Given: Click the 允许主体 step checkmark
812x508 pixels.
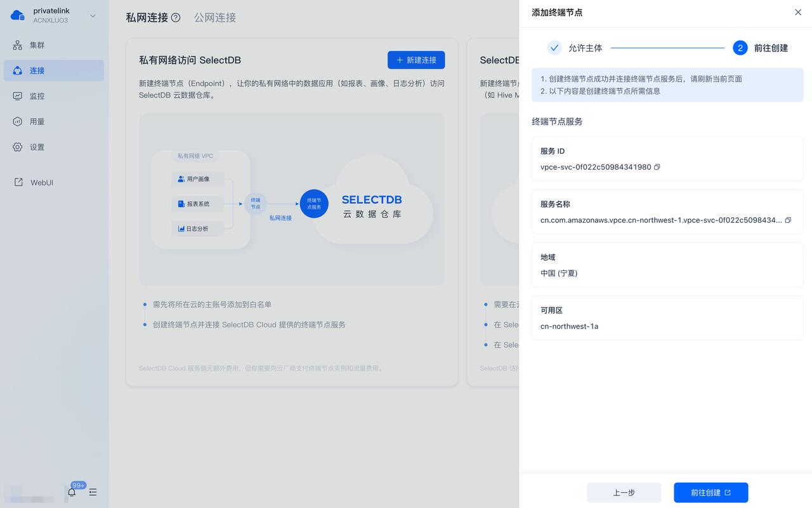Looking at the screenshot, I should [x=554, y=48].
